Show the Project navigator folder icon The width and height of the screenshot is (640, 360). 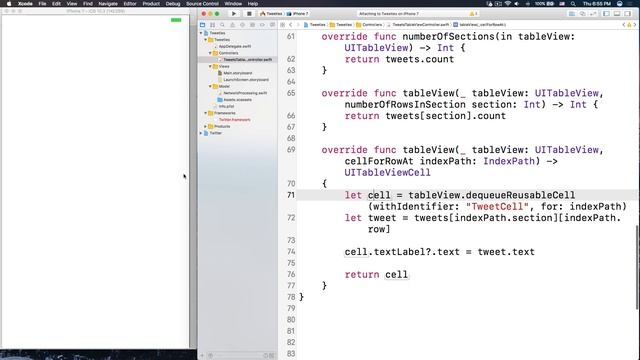pos(202,25)
